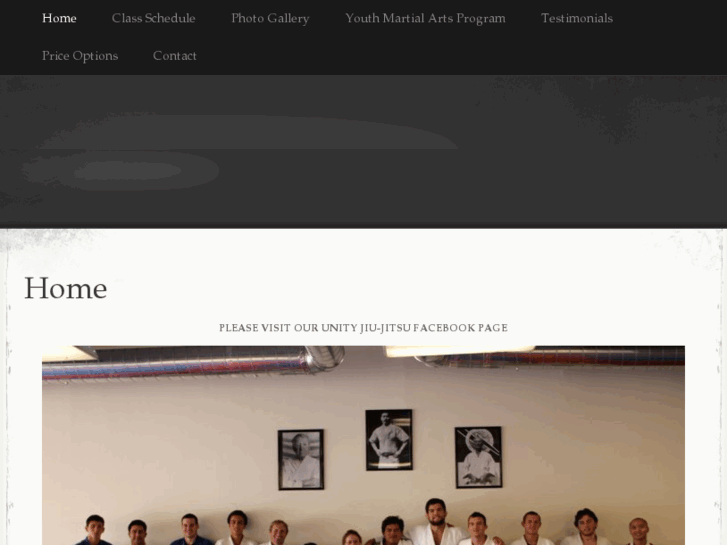
Task: Go to the Class Schedule page
Action: [x=153, y=18]
